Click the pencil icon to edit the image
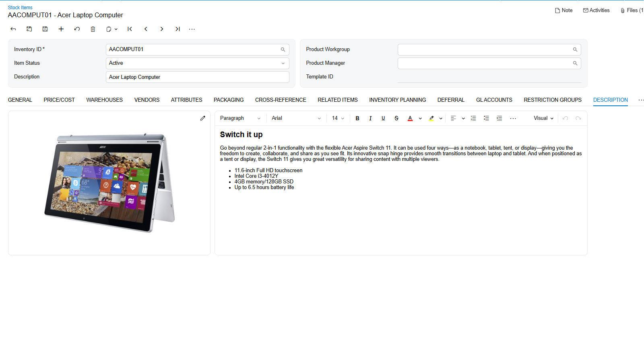 point(203,118)
